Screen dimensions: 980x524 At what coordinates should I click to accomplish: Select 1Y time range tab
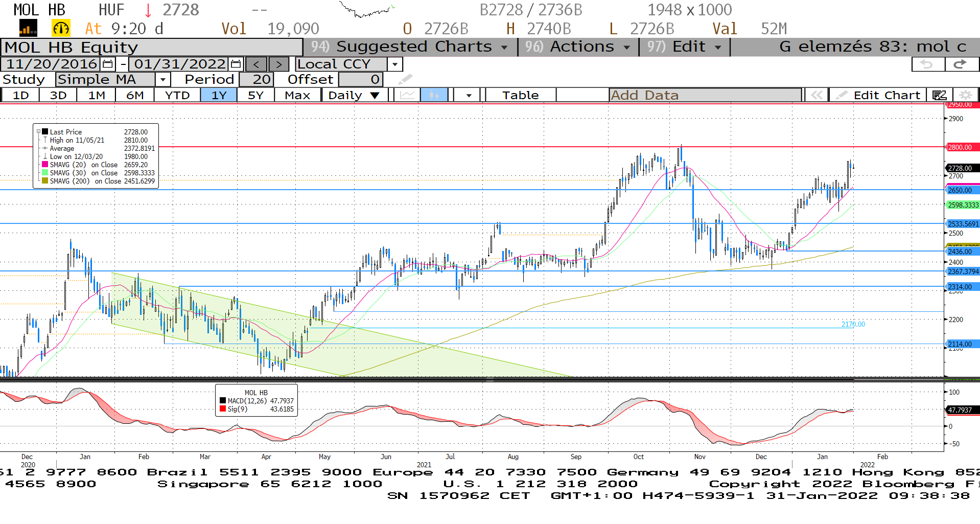tap(219, 95)
